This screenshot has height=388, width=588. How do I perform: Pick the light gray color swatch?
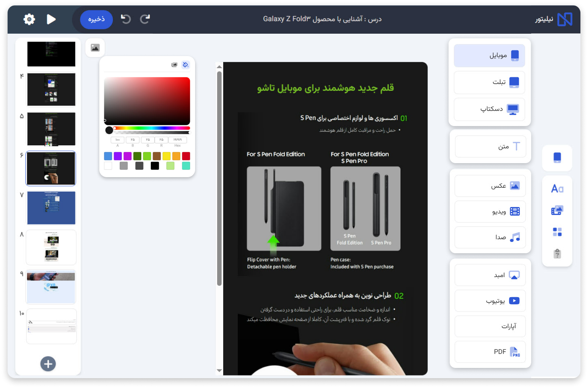(x=124, y=166)
